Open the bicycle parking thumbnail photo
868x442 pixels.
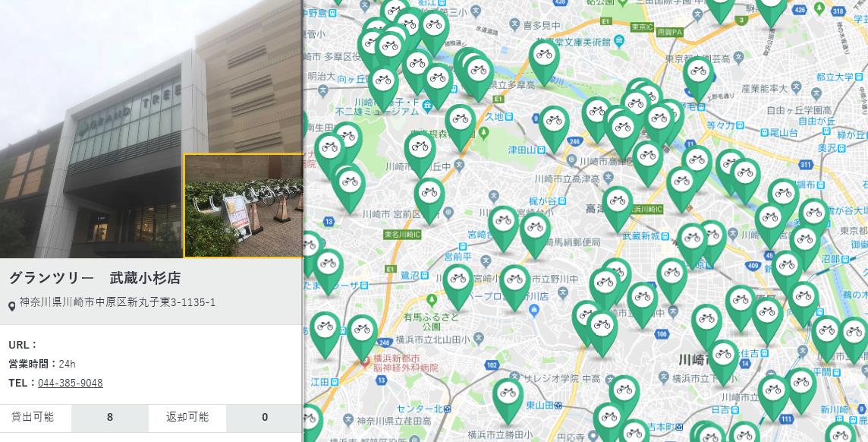244,206
